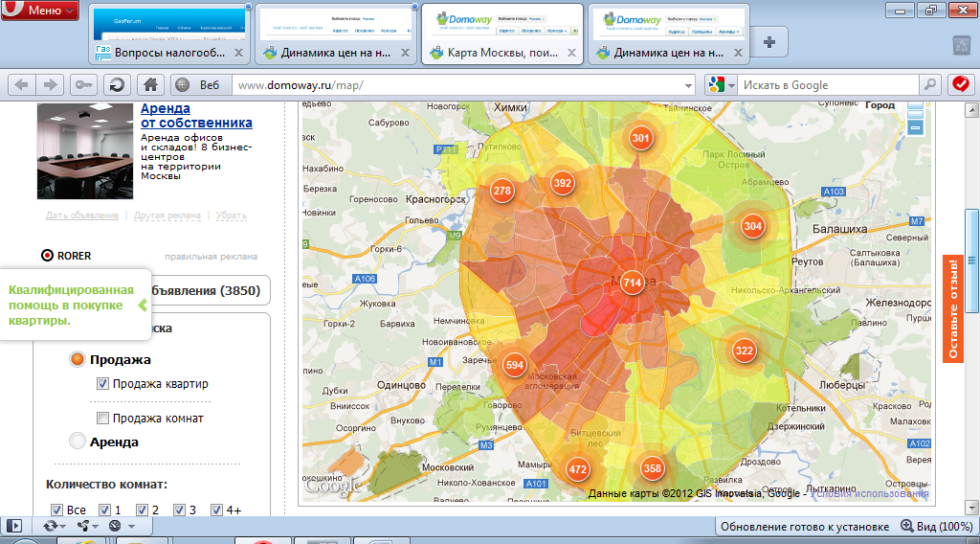This screenshot has width=980, height=544.
Task: Toggle the side panel button in status bar
Action: point(13,526)
